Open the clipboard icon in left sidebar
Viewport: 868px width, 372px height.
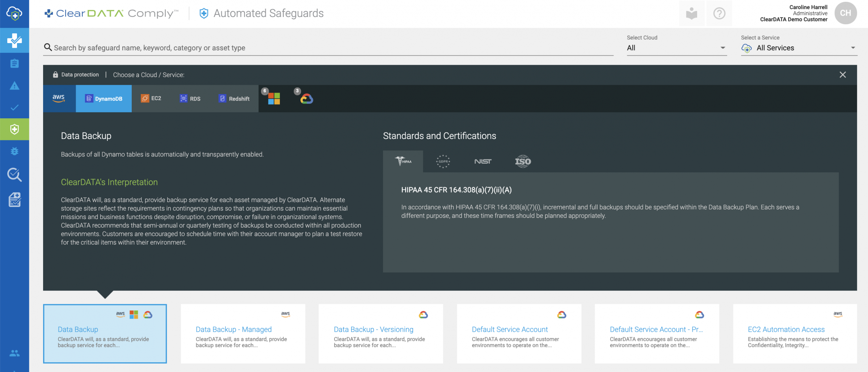14,64
